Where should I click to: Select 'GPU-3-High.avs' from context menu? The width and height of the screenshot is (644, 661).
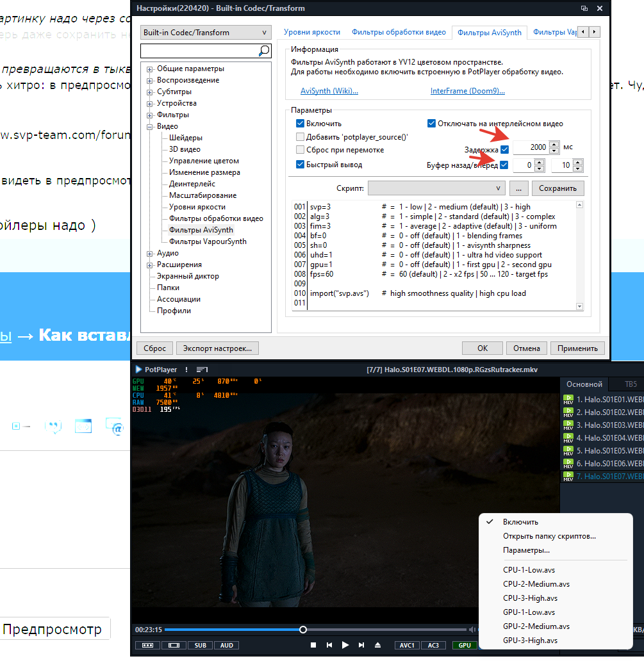[x=530, y=641]
